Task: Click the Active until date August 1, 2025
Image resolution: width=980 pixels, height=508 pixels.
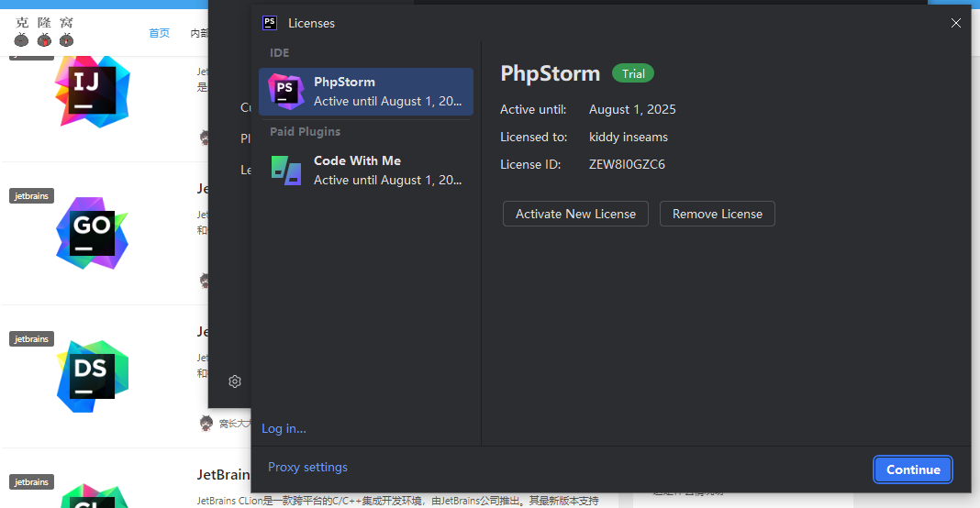Action: click(632, 109)
